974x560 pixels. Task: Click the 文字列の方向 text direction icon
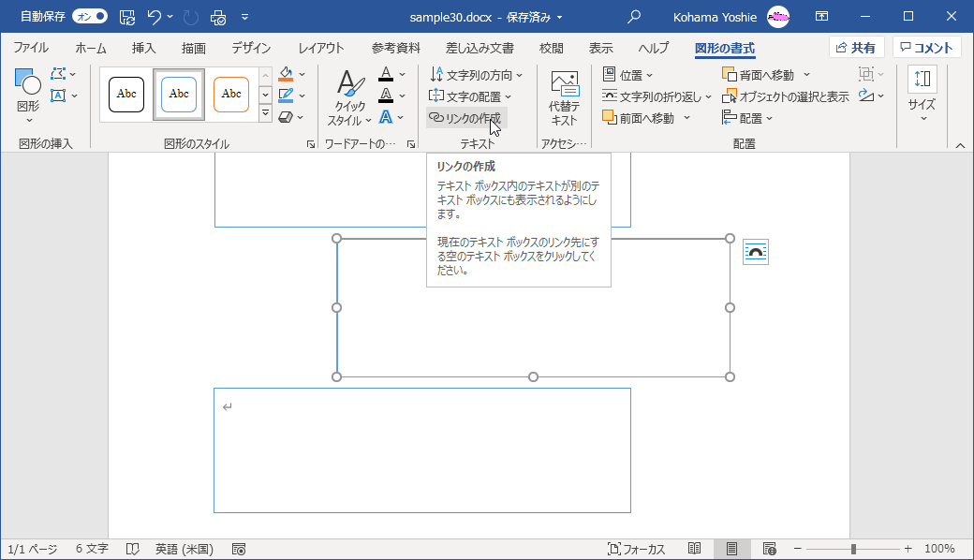tap(436, 74)
